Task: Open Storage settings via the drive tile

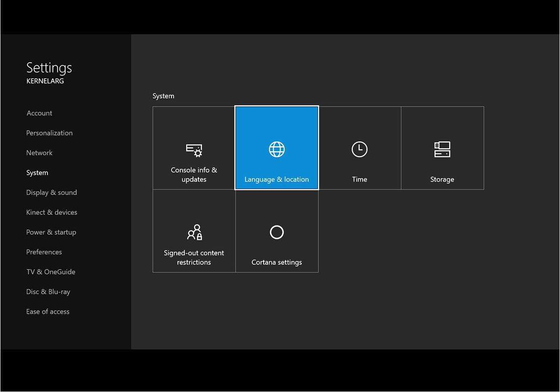Action: tap(442, 148)
